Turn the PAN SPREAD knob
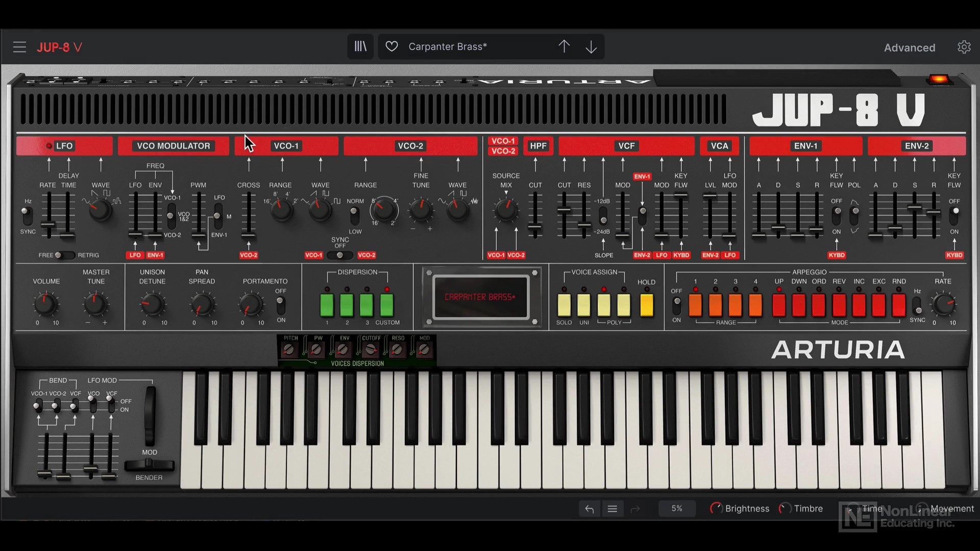The width and height of the screenshot is (980, 551). pyautogui.click(x=202, y=304)
